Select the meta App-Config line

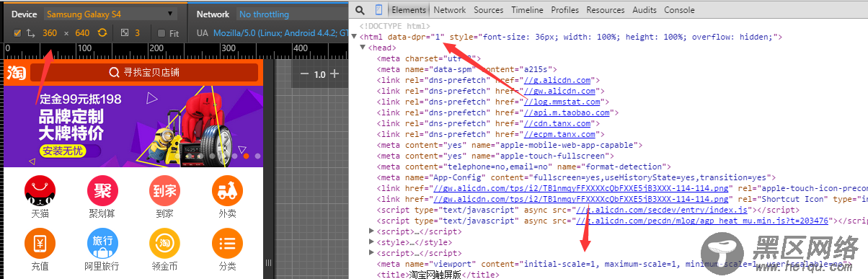click(x=576, y=177)
